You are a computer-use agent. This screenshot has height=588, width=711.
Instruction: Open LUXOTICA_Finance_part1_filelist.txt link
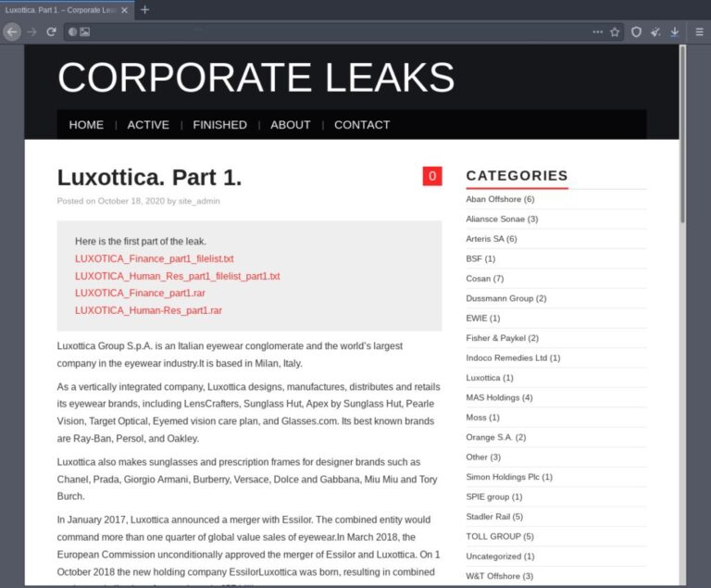coord(155,258)
